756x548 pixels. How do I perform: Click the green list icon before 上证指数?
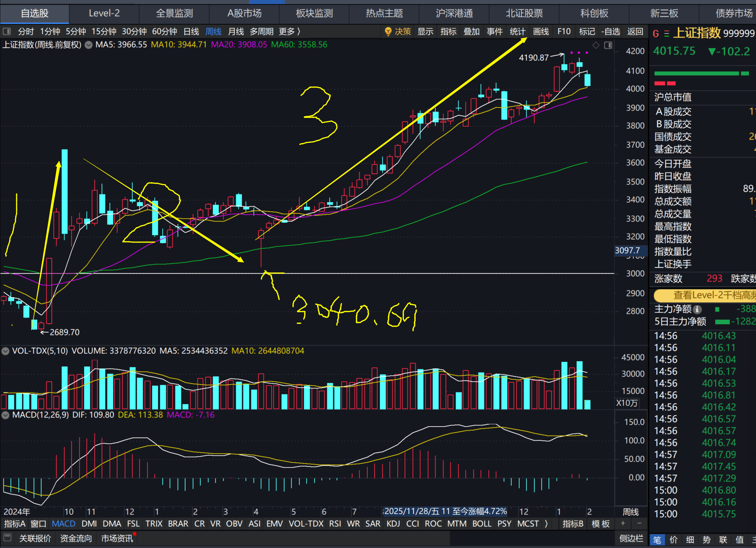click(667, 34)
